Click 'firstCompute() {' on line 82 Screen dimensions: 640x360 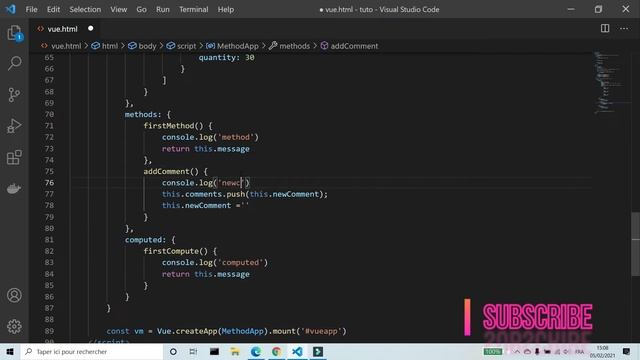pos(180,251)
